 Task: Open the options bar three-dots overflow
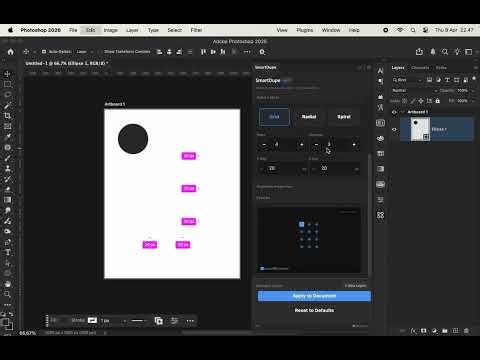[x=247, y=52]
